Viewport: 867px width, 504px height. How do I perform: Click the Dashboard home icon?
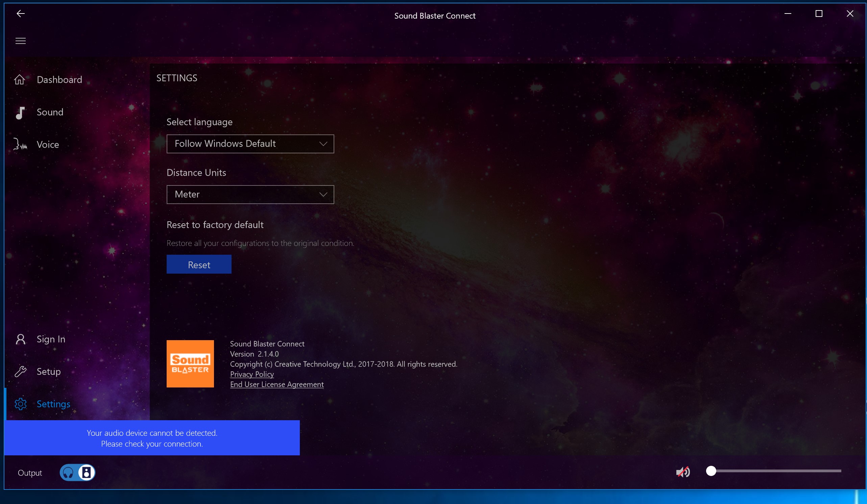pyautogui.click(x=20, y=79)
